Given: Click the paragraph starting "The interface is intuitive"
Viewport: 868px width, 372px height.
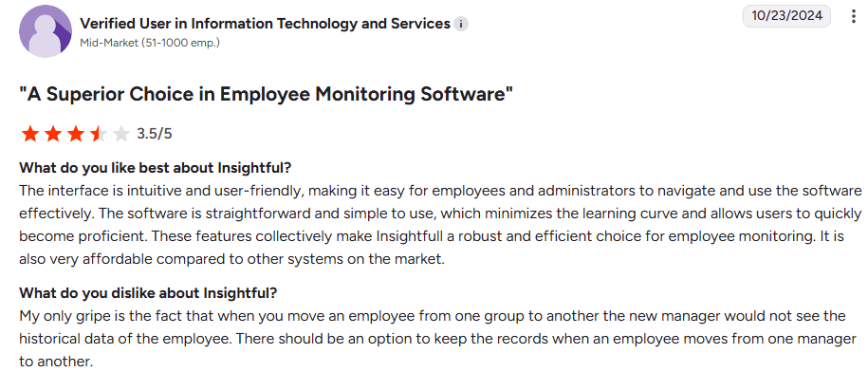Looking at the screenshot, I should (441, 225).
